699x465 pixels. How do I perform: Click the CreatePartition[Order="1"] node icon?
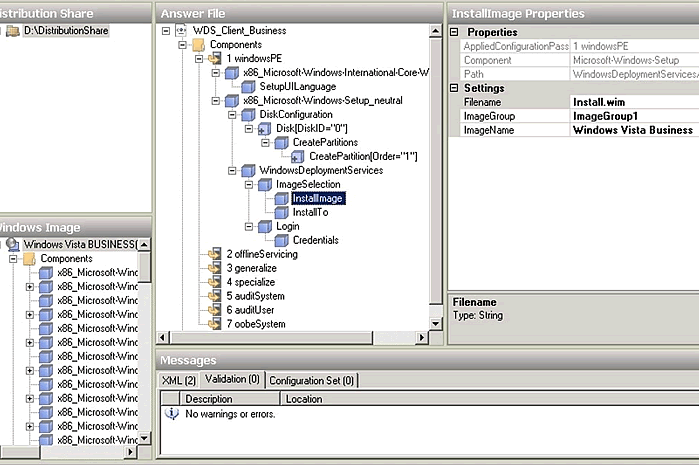297,156
